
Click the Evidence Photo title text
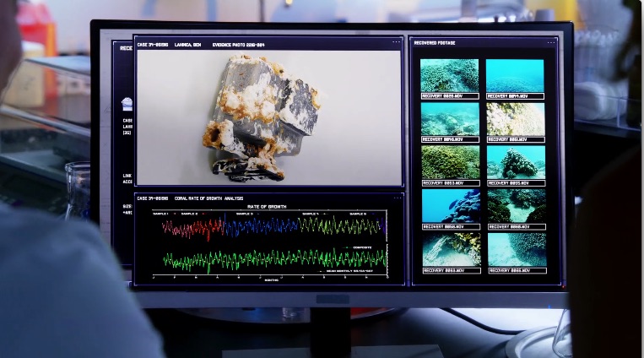point(238,45)
